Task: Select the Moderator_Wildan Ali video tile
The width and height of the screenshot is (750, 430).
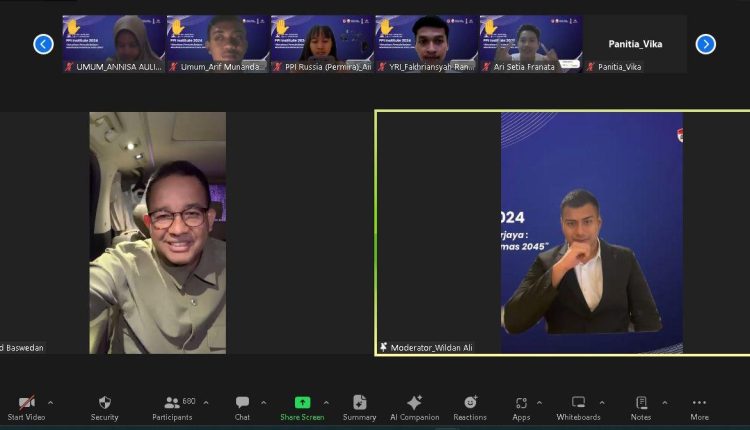Action: [561, 232]
